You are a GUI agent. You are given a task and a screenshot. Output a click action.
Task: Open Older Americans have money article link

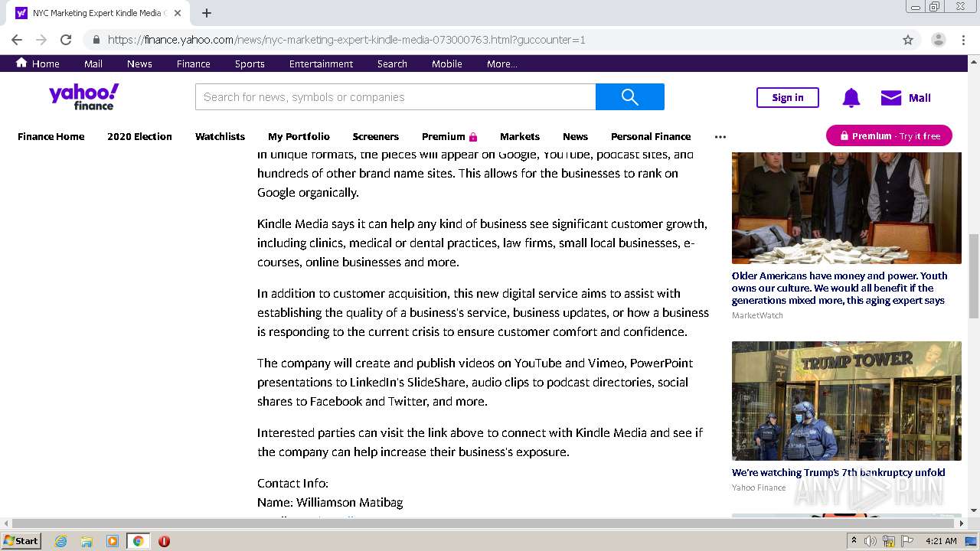click(x=839, y=288)
